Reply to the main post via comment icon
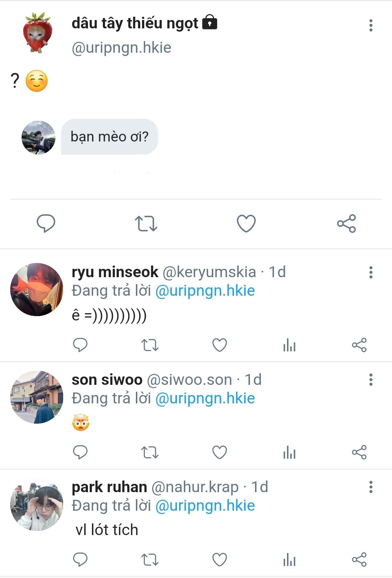Viewport: 392px width, 578px height. 46,223
